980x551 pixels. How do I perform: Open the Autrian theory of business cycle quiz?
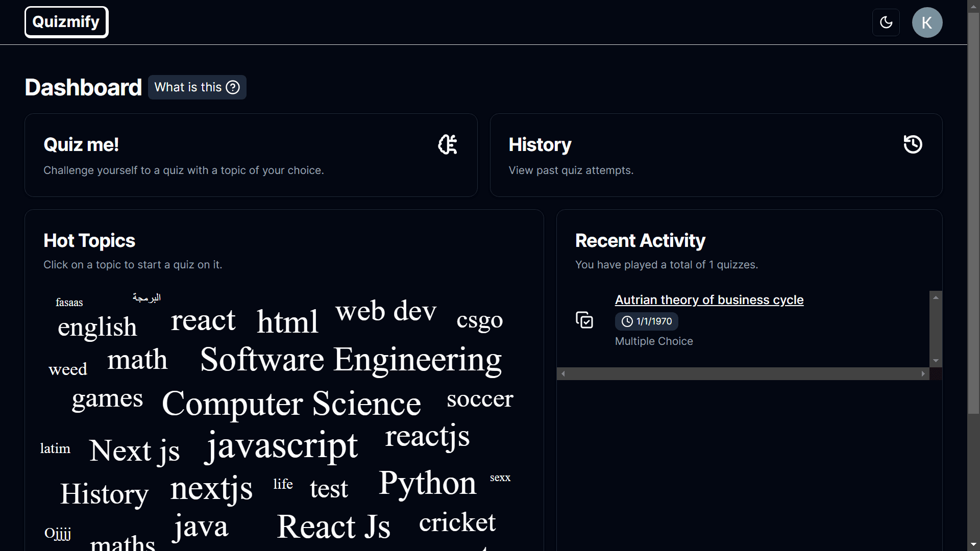coord(709,300)
